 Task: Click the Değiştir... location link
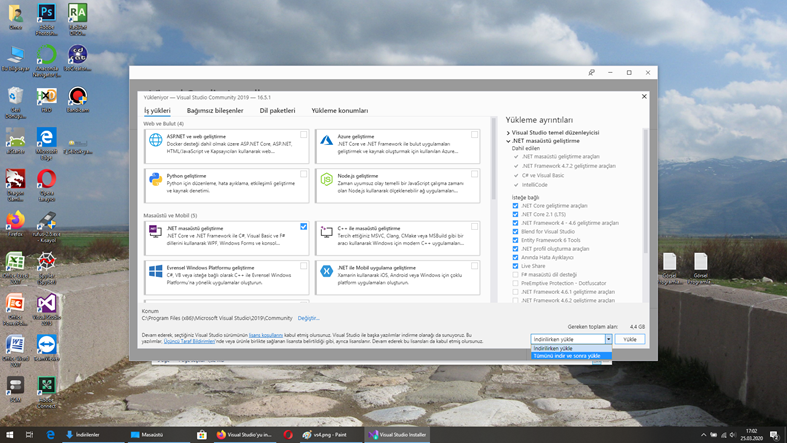(308, 318)
